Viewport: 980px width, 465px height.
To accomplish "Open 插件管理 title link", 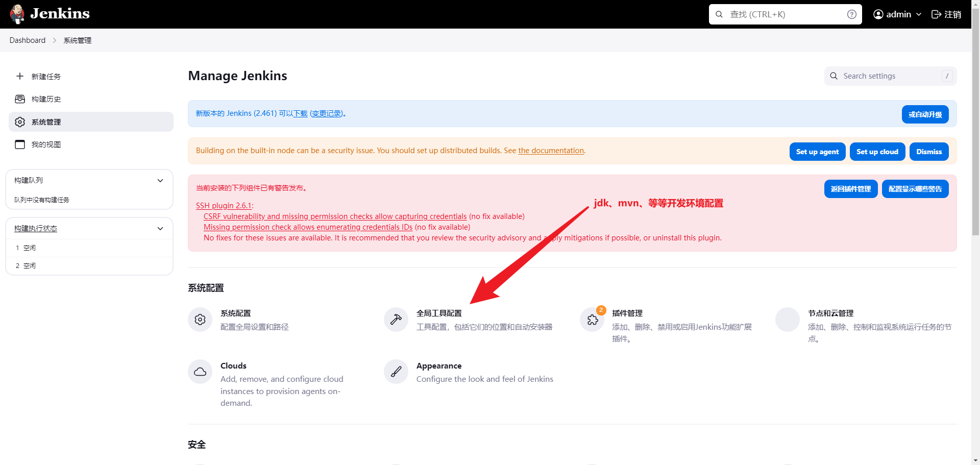I will (x=627, y=313).
